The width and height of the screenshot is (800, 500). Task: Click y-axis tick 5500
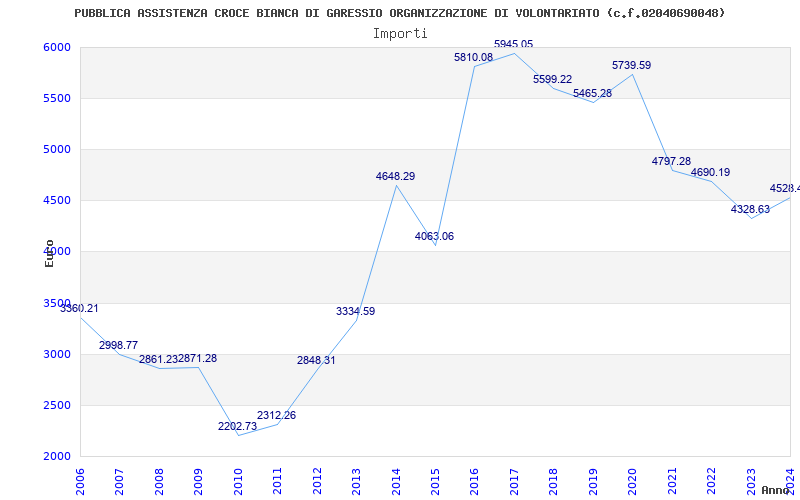click(57, 98)
